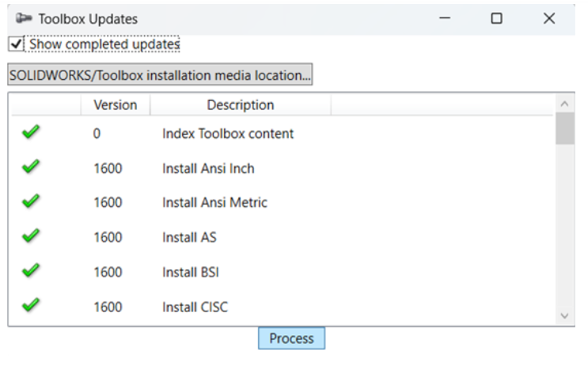Click green checkmark beside Install BSI

[x=31, y=271]
